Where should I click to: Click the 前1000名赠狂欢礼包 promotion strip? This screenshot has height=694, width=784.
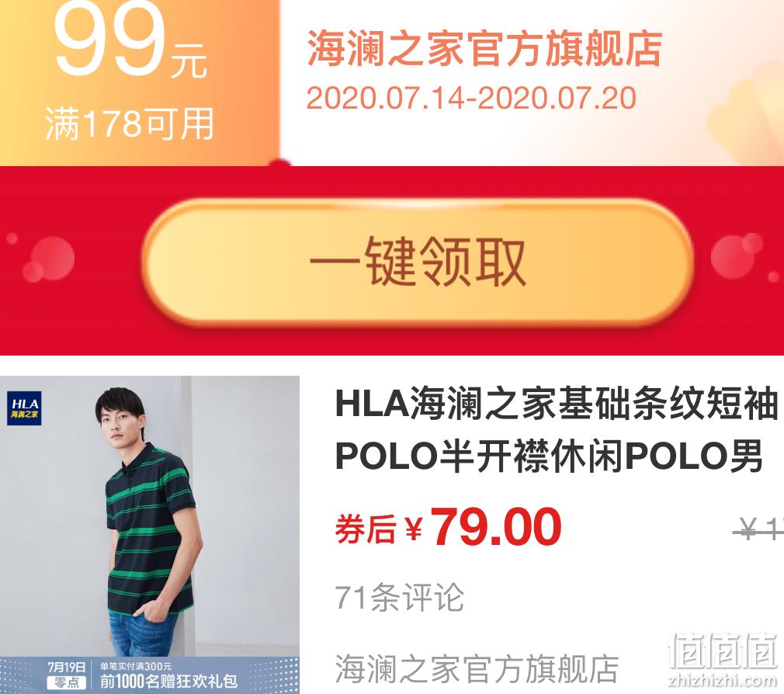pyautogui.click(x=168, y=681)
